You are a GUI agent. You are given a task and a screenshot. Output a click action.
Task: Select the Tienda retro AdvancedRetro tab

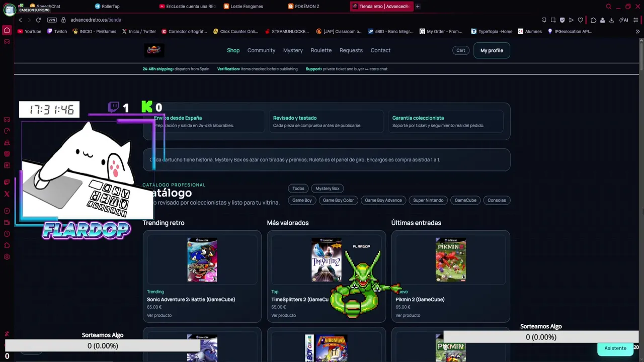pos(381,7)
